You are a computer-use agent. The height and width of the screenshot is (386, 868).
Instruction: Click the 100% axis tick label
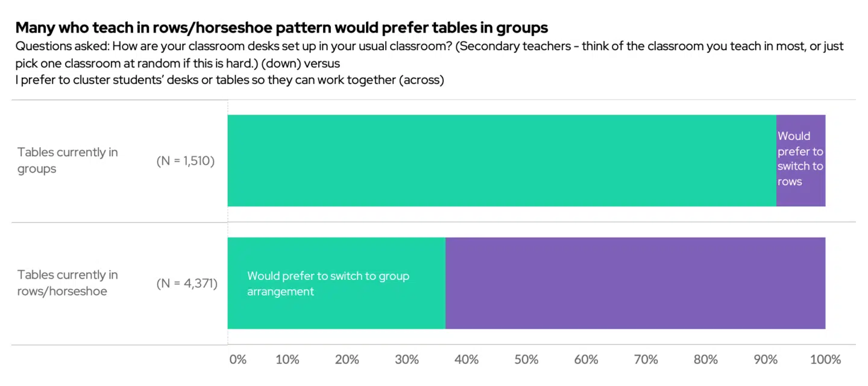pos(825,360)
